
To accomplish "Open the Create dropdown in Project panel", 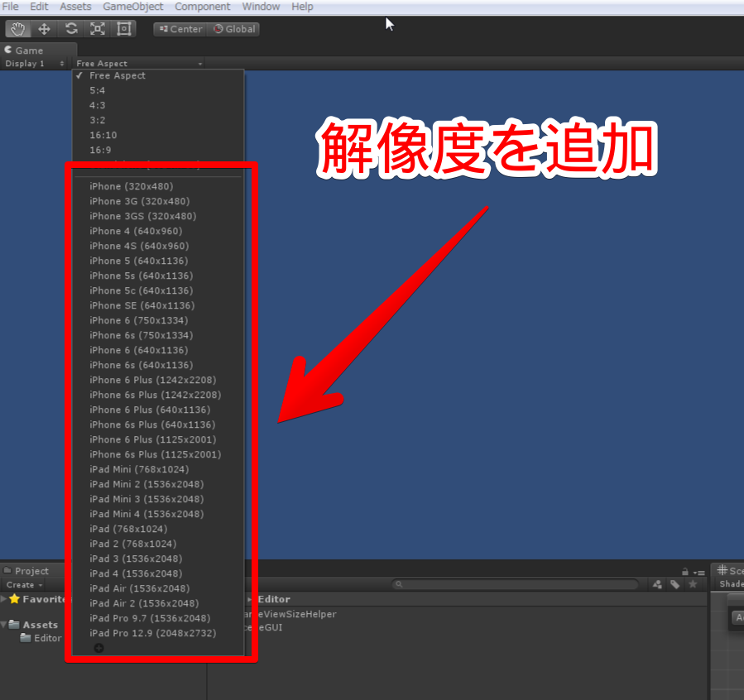I will click(x=25, y=585).
